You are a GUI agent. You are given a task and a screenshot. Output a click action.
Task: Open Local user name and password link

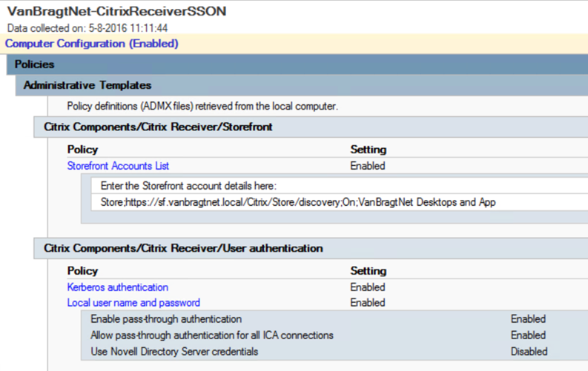tap(133, 302)
